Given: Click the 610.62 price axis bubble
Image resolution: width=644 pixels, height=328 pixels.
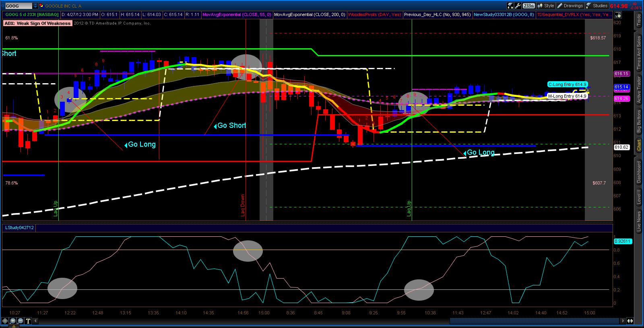Looking at the screenshot, I should [x=621, y=147].
